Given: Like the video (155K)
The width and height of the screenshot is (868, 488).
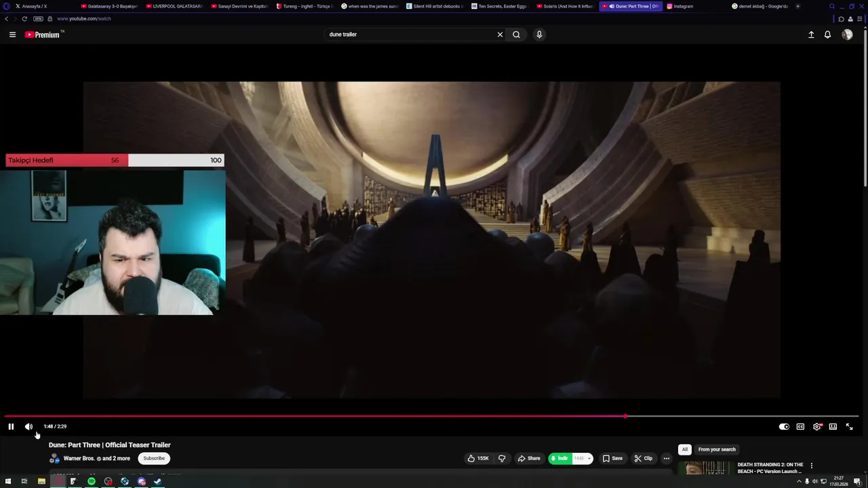Looking at the screenshot, I should point(478,458).
